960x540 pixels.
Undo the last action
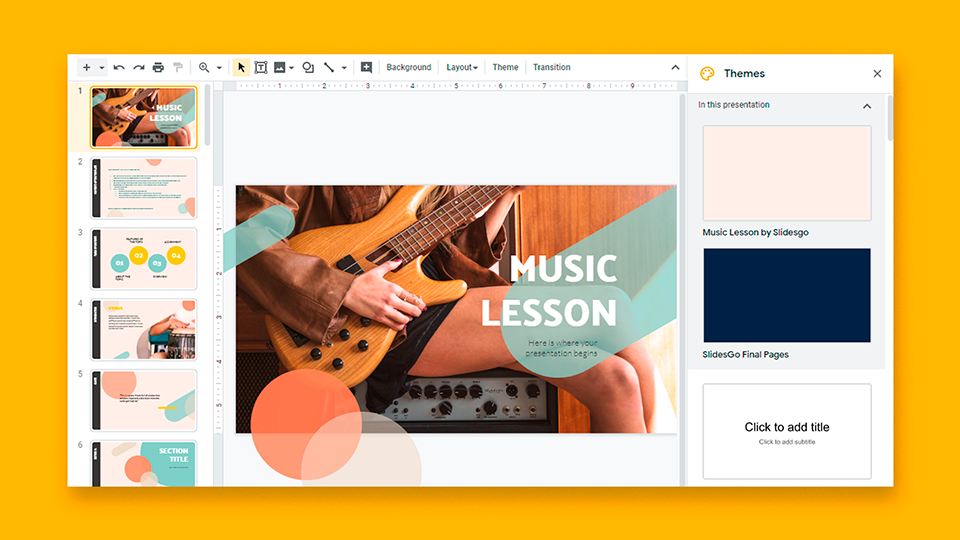pos(119,68)
